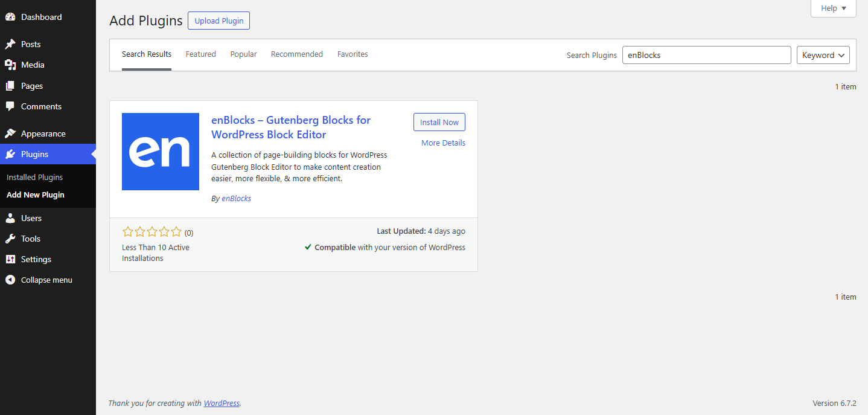
Task: Click the "Less Than 10 Active Installations" text
Action: 156,253
